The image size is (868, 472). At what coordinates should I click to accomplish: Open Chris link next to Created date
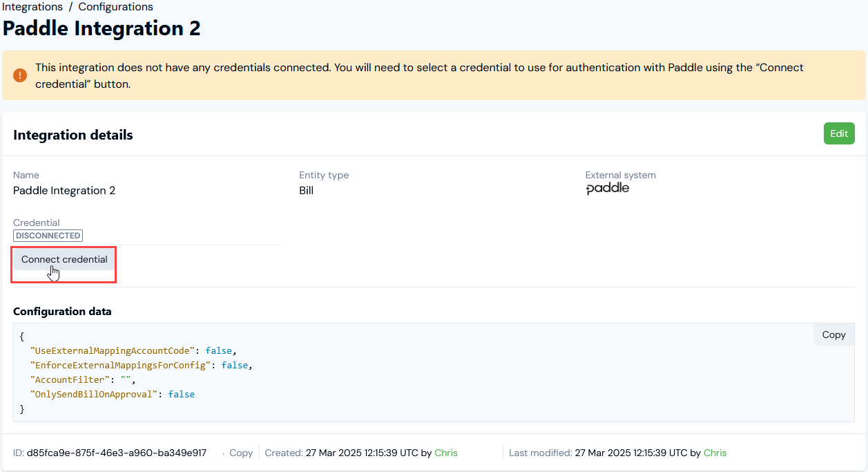446,453
